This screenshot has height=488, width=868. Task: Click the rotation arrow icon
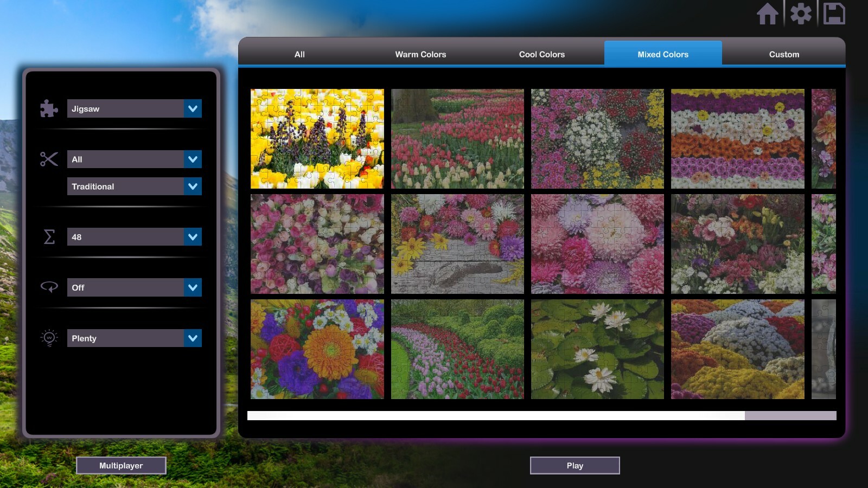48,287
